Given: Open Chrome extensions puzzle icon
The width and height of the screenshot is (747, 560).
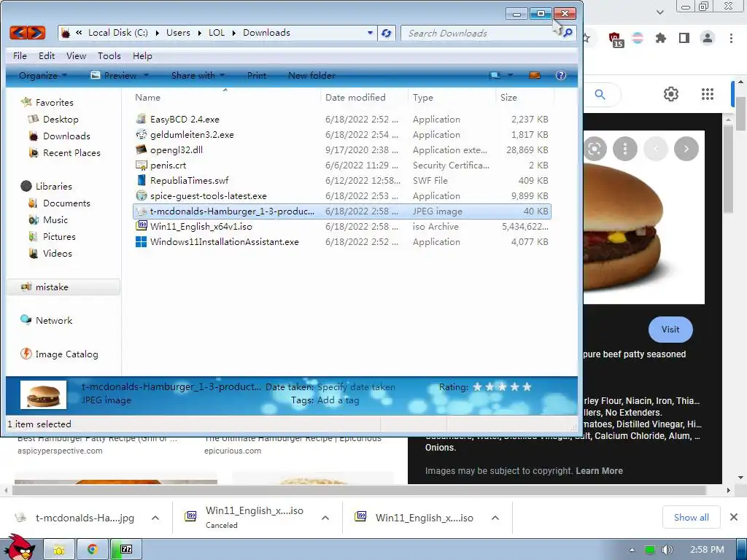Looking at the screenshot, I should click(660, 38).
